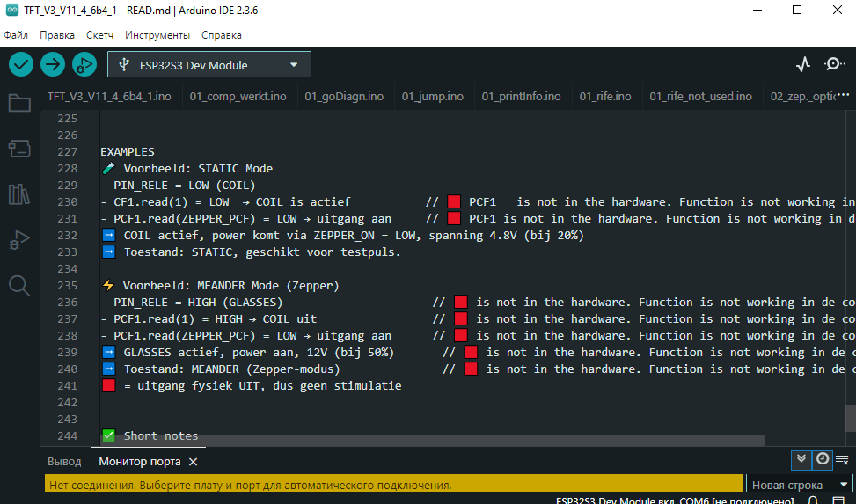856x504 pixels.
Task: Open the Search magnifier in sidebar
Action: click(19, 285)
